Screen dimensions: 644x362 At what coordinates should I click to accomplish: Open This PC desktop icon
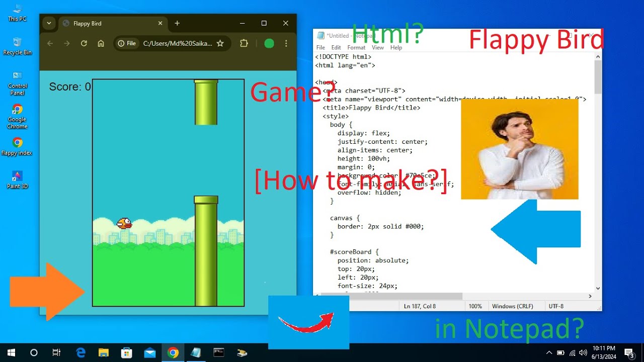(17, 13)
